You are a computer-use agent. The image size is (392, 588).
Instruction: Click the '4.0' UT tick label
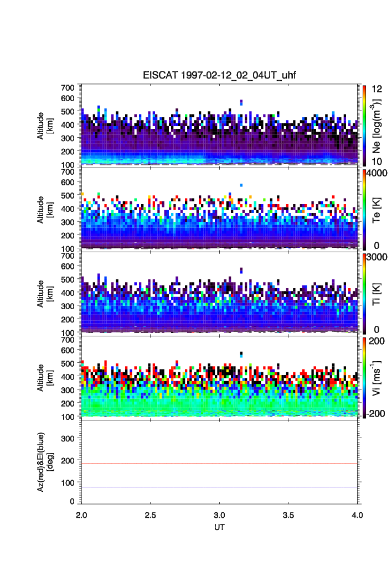click(x=357, y=515)
